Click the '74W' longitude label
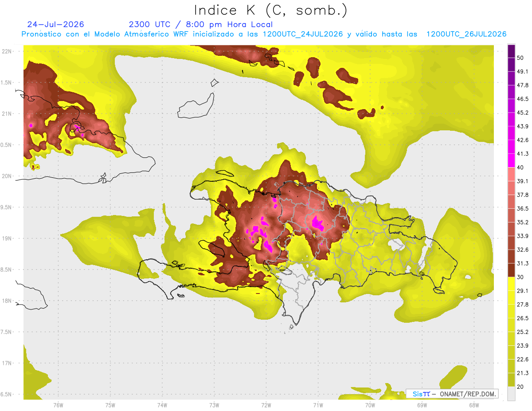 (162, 405)
